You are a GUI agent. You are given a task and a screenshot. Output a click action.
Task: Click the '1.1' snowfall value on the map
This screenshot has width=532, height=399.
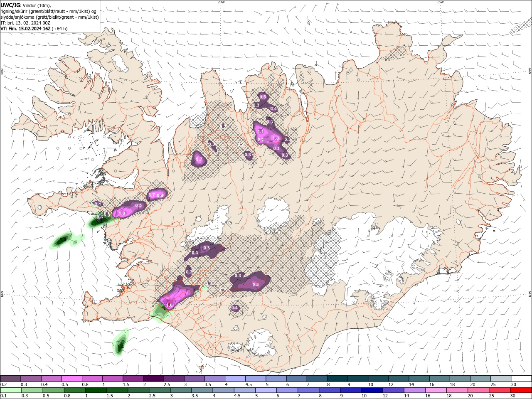pos(261,131)
